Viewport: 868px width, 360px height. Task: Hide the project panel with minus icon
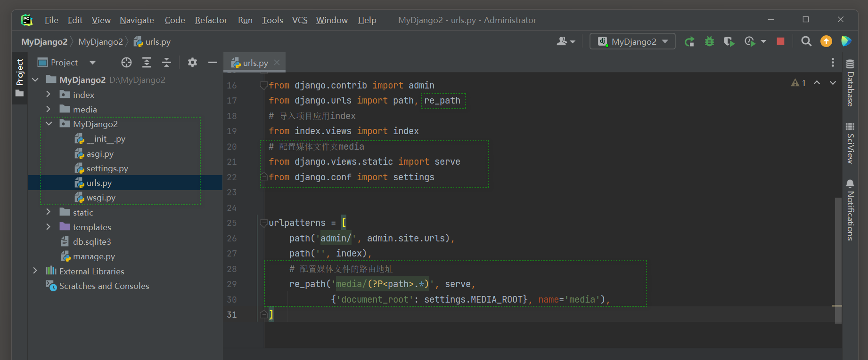point(213,63)
